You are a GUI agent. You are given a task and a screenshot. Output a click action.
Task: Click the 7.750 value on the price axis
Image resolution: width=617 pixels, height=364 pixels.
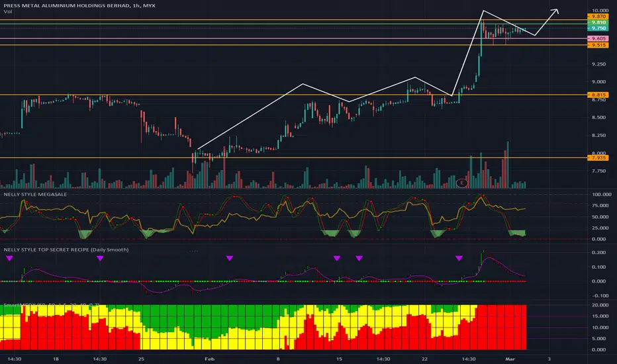pyautogui.click(x=599, y=171)
